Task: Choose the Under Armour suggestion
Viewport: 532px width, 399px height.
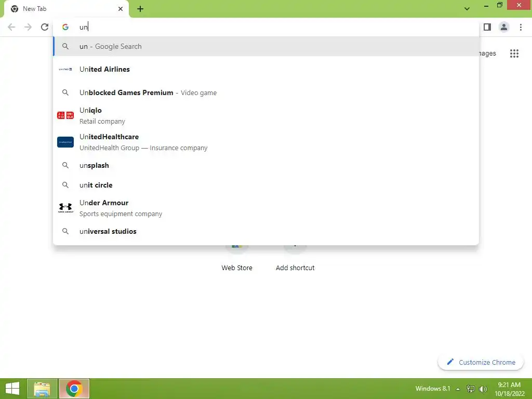Action: [266, 208]
